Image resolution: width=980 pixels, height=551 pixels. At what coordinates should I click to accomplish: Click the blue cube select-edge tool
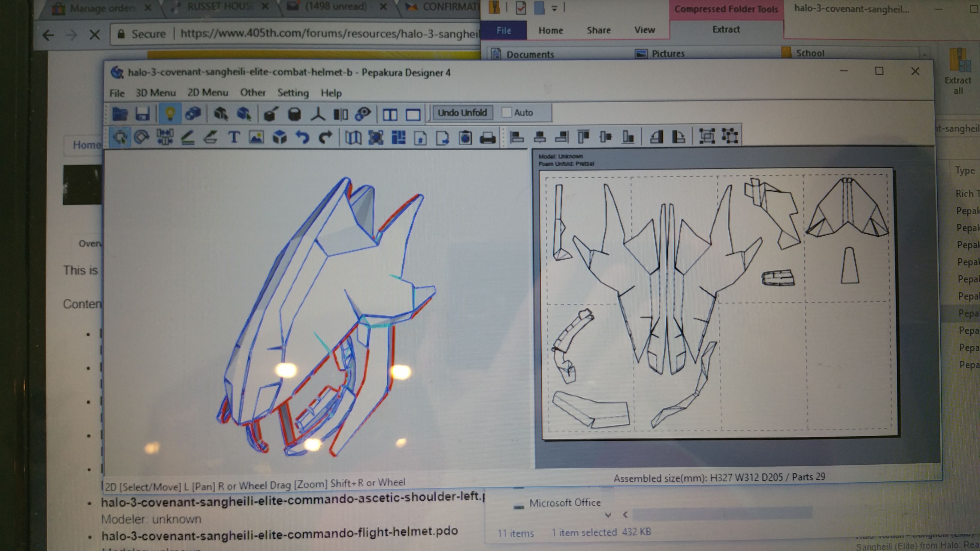coord(243,114)
